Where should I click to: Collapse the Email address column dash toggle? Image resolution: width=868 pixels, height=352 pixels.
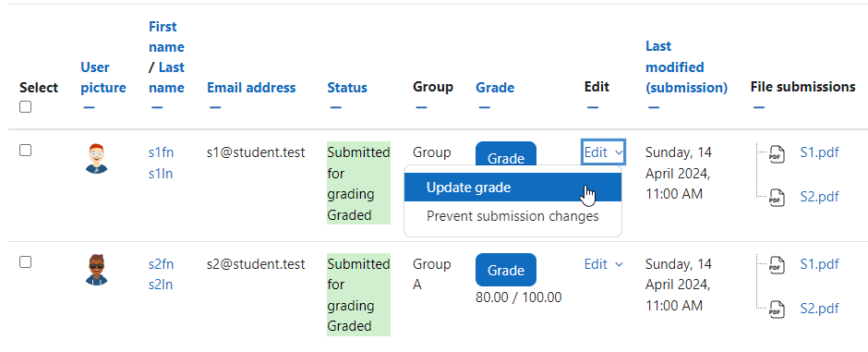coord(215,107)
